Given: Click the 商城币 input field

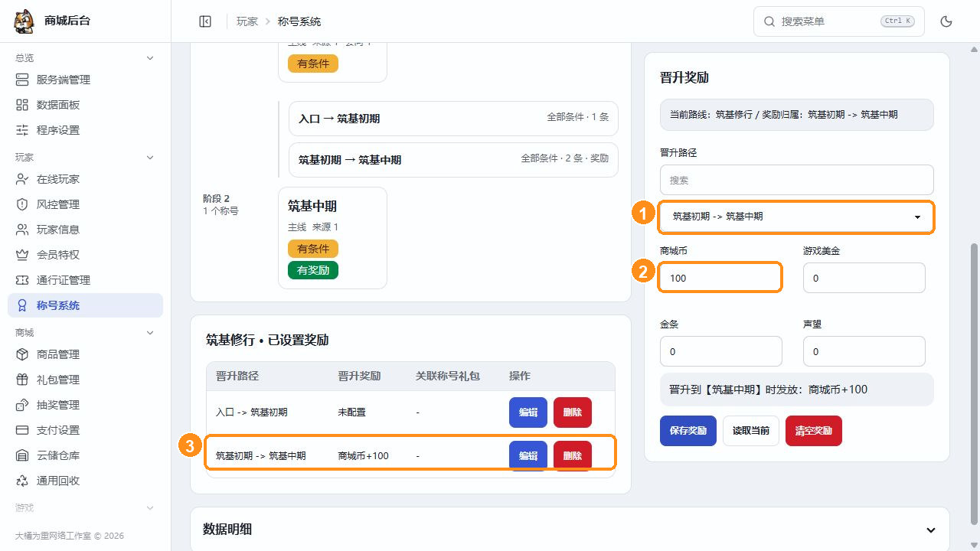Looking at the screenshot, I should [720, 278].
